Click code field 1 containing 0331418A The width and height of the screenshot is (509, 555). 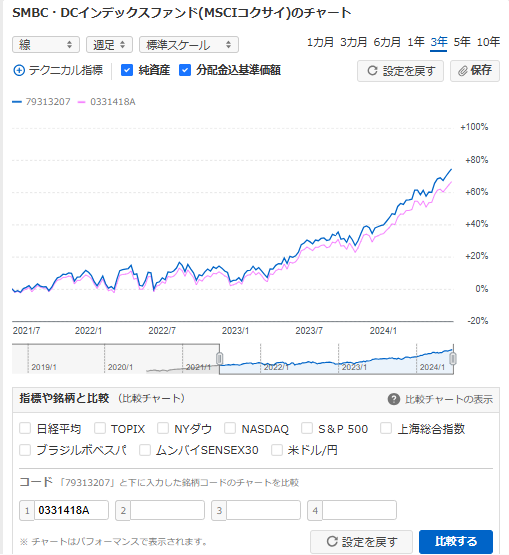pos(71,510)
